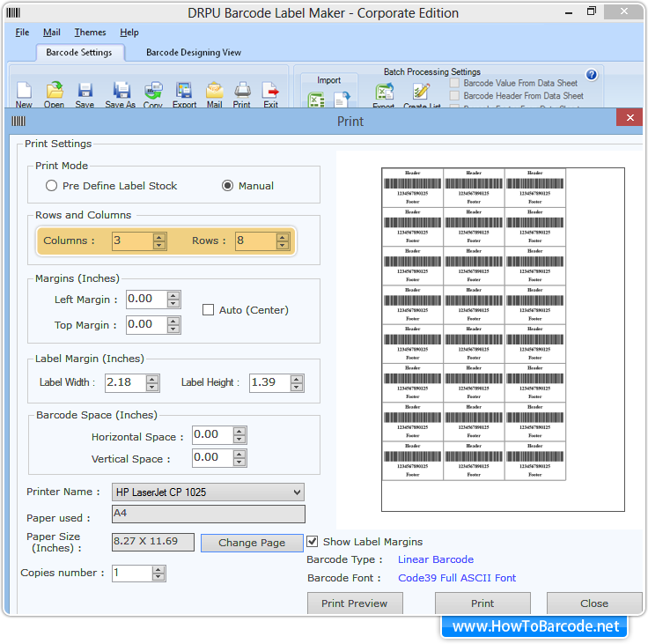Image resolution: width=648 pixels, height=644 pixels.
Task: Click the Mail envelope toolbar icon
Action: [x=215, y=90]
